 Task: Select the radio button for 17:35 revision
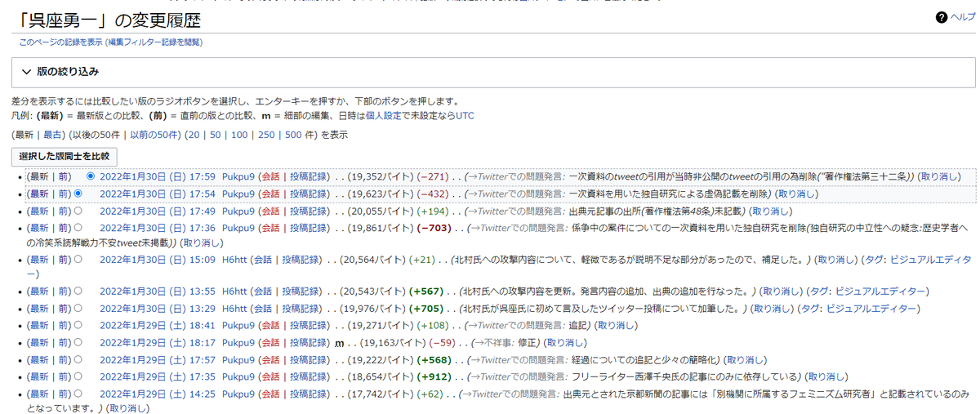[x=78, y=376]
